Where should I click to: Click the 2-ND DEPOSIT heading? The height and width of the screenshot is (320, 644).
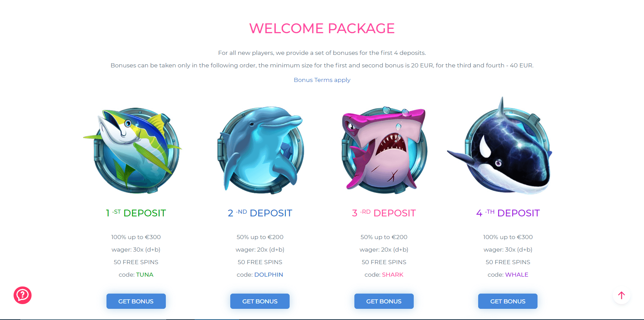click(x=260, y=213)
